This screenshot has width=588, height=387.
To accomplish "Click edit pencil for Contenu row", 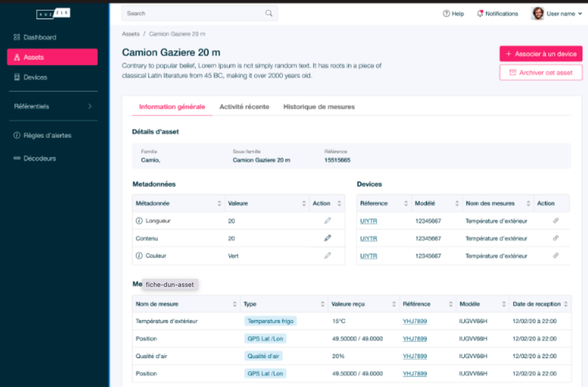I will click(x=327, y=238).
